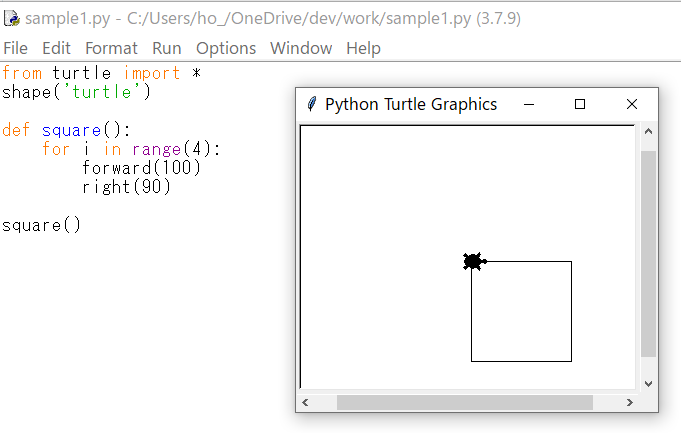Open the Format menu
681x433 pixels.
(111, 48)
